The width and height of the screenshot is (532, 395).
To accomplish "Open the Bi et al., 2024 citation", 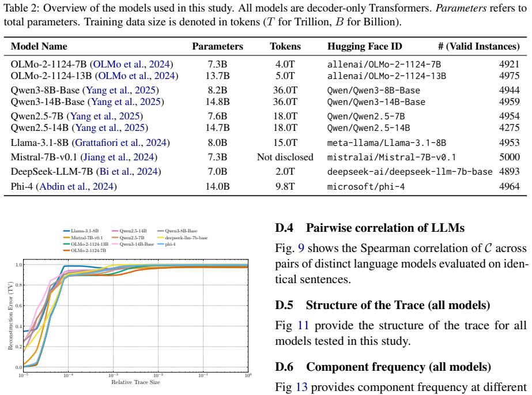I will (129, 172).
